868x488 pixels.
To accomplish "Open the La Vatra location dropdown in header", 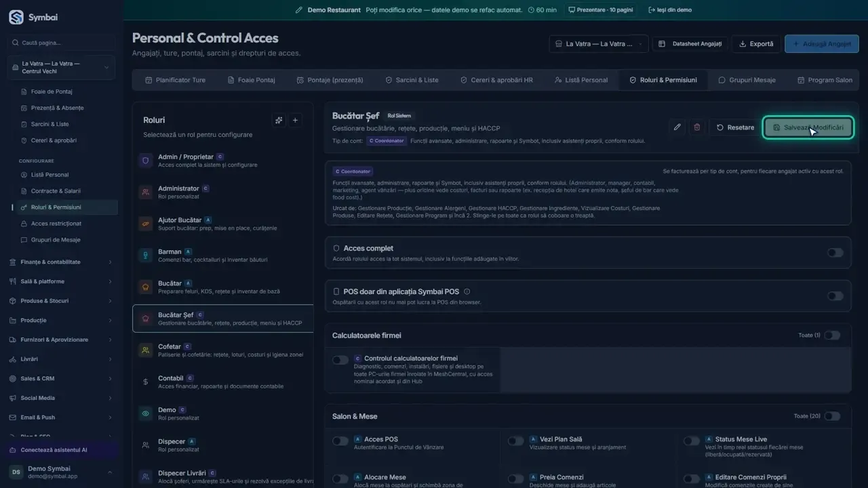I will pos(599,43).
